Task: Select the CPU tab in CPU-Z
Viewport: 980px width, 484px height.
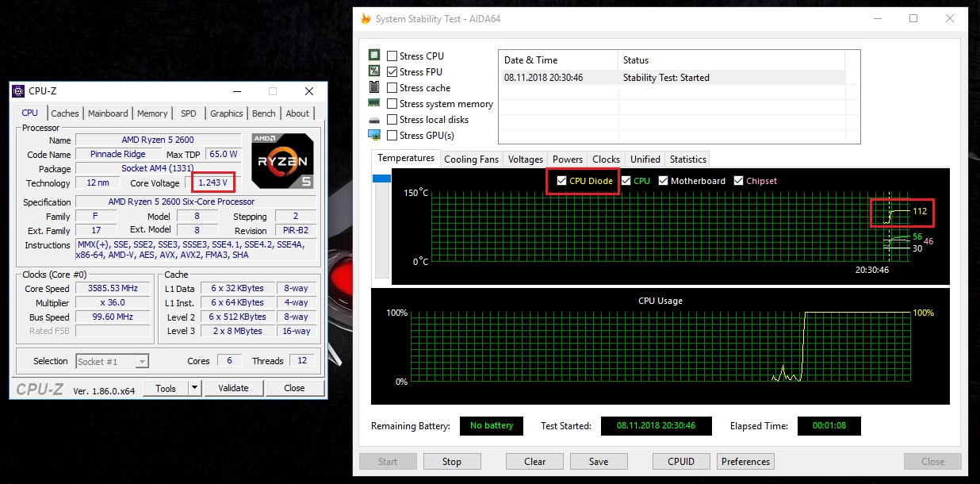Action: tap(29, 113)
